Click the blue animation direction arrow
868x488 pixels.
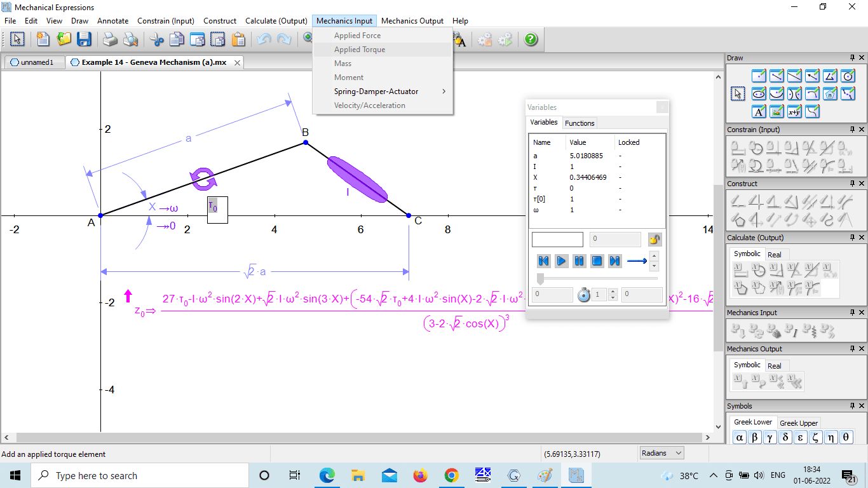[x=637, y=261]
